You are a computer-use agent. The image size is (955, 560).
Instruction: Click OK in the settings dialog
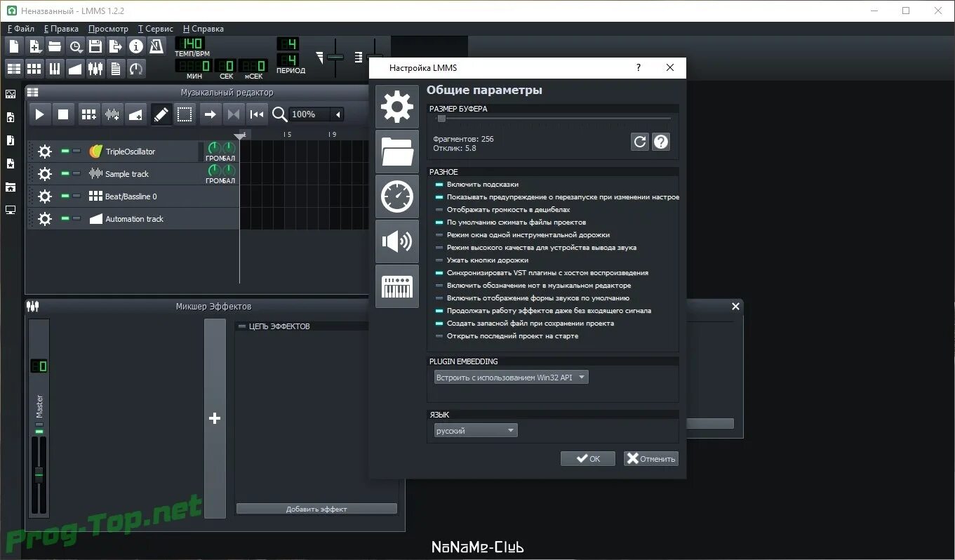[588, 459]
